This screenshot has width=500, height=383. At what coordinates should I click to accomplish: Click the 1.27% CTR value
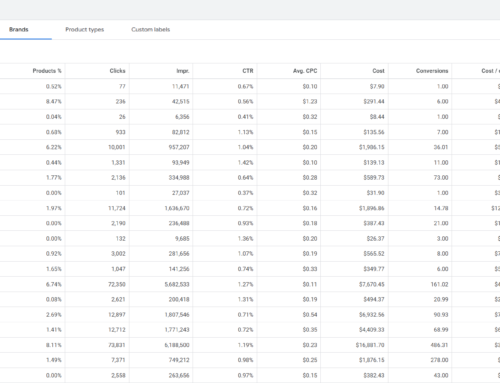(245, 284)
